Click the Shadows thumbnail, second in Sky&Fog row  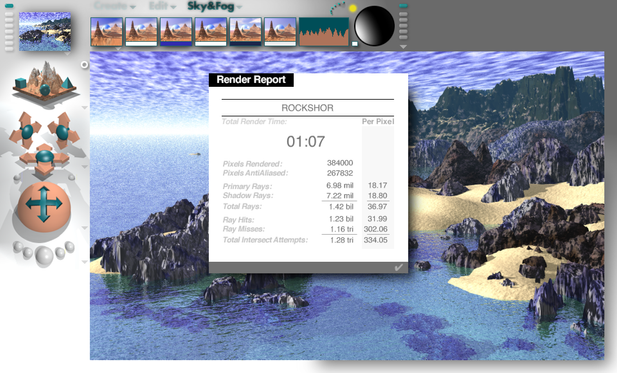[141, 30]
